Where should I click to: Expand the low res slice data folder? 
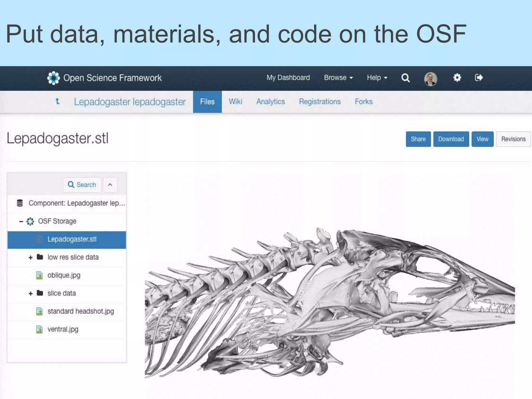tap(31, 257)
